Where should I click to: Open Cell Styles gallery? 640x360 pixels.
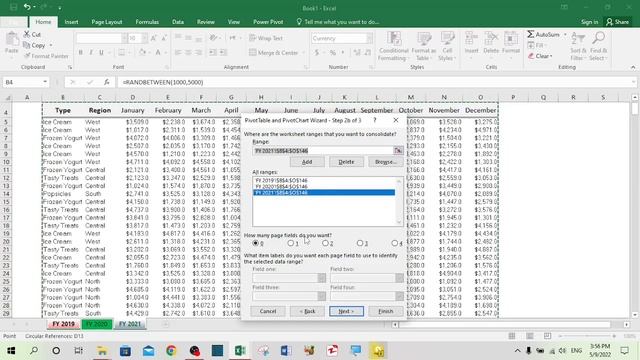(x=447, y=46)
